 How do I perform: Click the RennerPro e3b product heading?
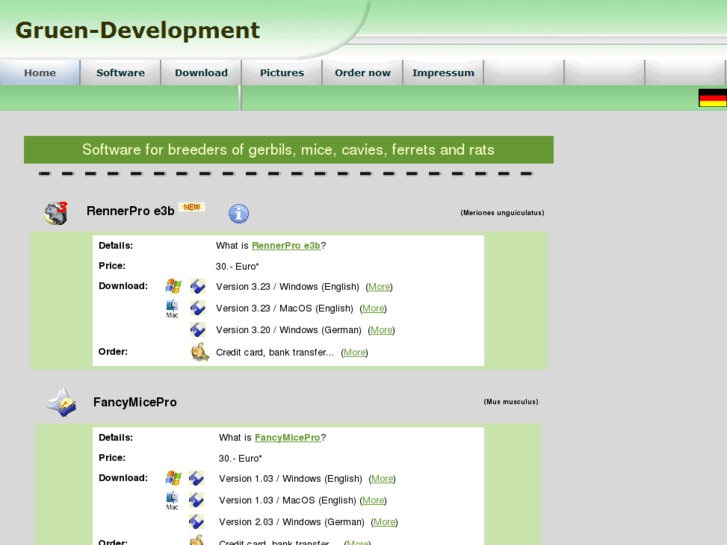coord(130,211)
